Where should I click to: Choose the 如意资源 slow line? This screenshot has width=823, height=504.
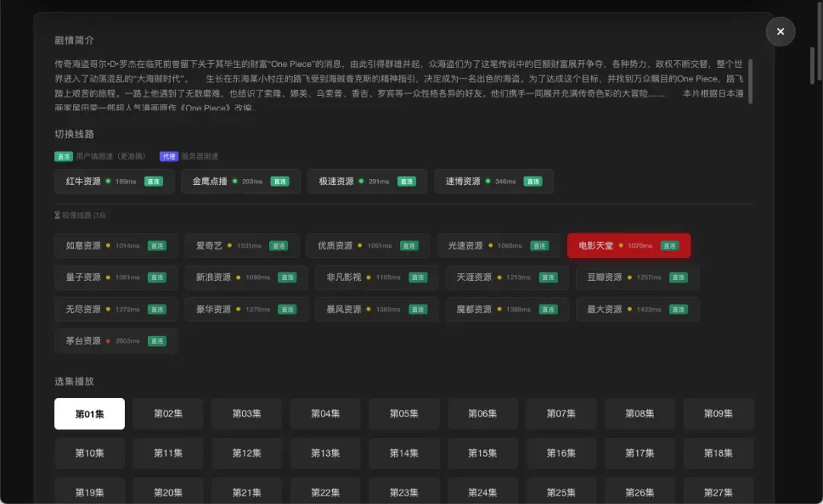(84, 246)
